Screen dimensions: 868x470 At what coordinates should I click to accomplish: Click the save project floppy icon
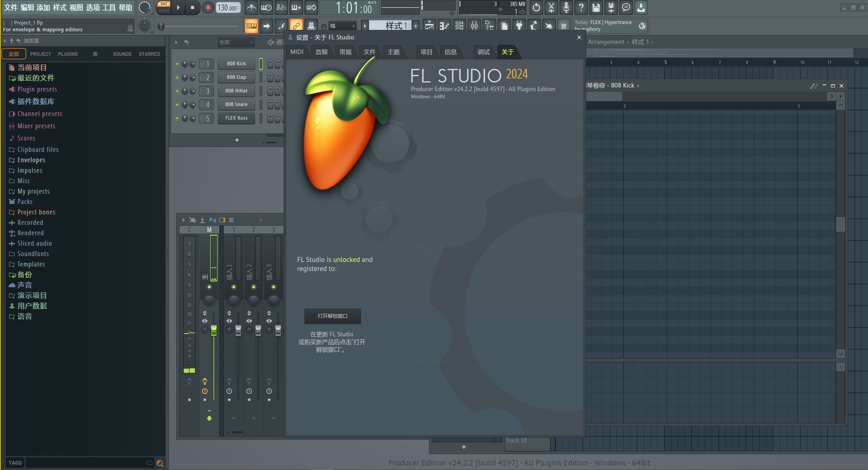596,7
